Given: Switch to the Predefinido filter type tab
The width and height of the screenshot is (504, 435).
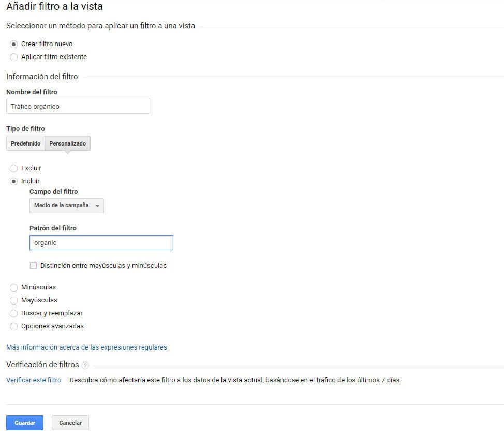Looking at the screenshot, I should [x=25, y=143].
